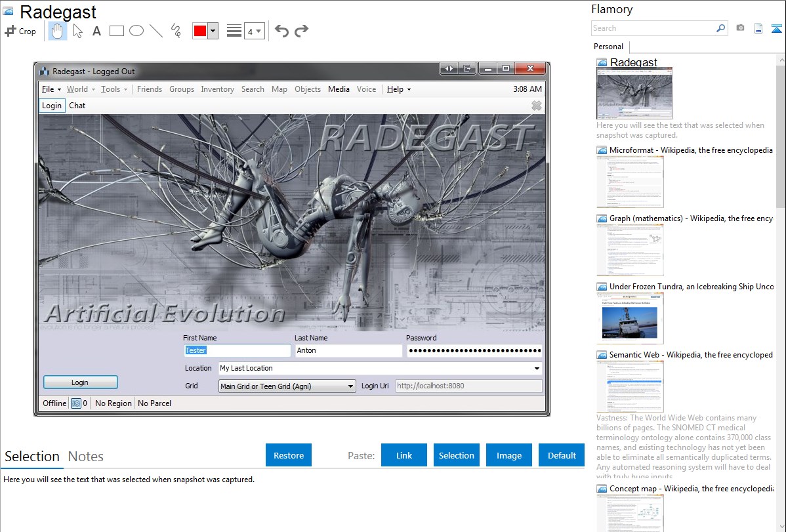
Task: Pick the freehand scribble tool
Action: (x=176, y=31)
